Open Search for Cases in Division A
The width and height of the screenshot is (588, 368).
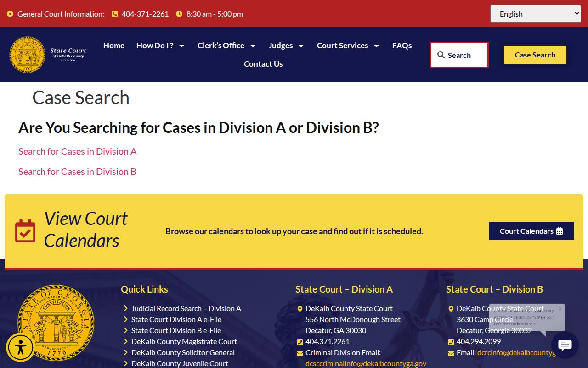pyautogui.click(x=78, y=151)
